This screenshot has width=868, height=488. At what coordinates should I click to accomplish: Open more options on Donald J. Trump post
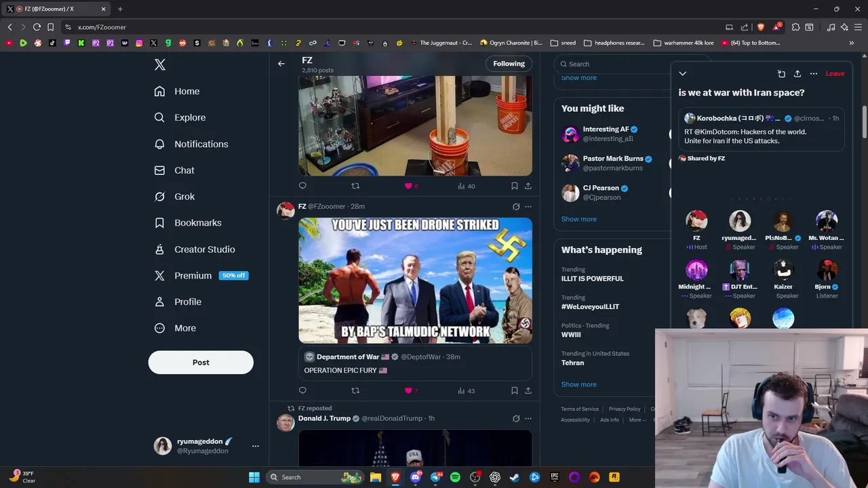[x=528, y=419]
